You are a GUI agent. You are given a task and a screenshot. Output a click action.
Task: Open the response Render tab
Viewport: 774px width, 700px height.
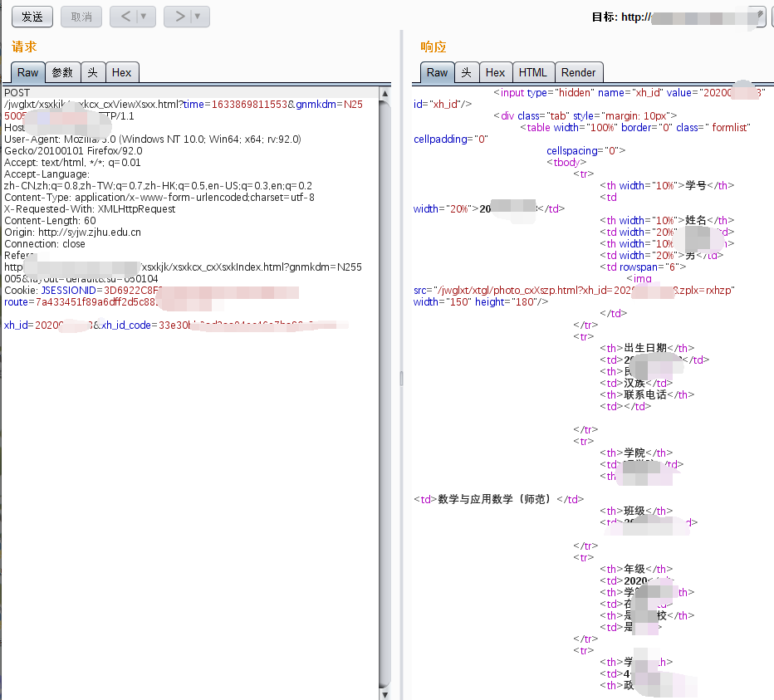coord(579,72)
